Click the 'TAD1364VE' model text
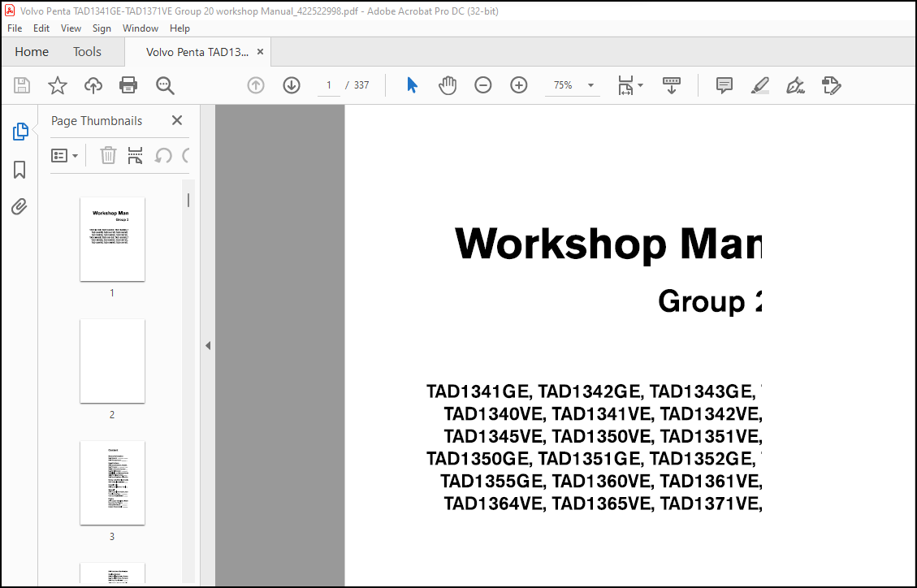Image resolution: width=917 pixels, height=588 pixels. point(494,504)
